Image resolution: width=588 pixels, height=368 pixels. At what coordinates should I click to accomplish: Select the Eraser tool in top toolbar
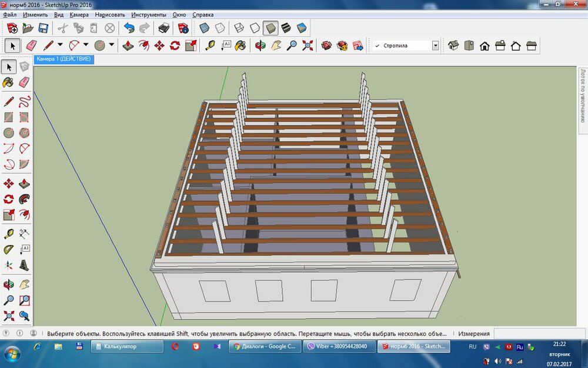tap(32, 45)
